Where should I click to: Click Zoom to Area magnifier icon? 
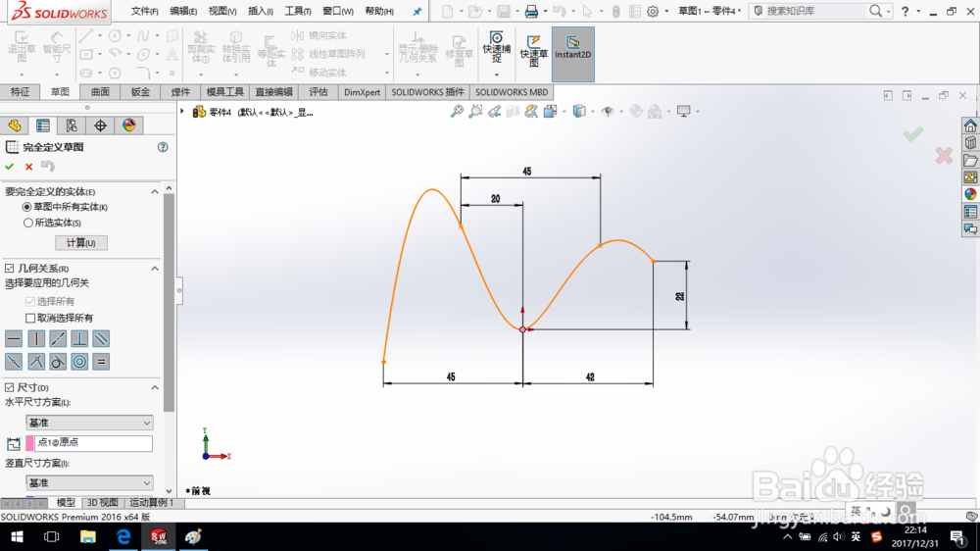[475, 112]
